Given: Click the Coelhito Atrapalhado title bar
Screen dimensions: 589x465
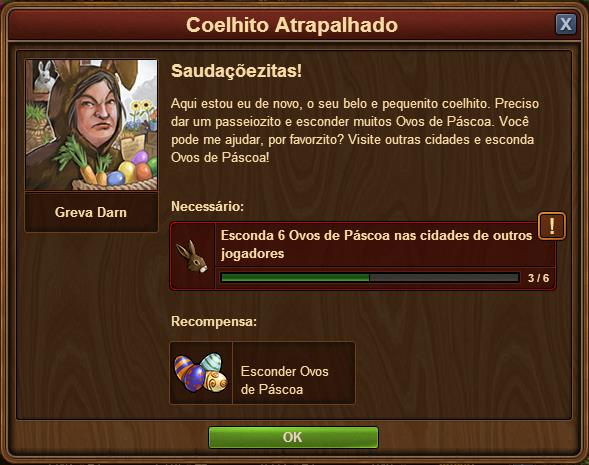Looking at the screenshot, I should 292,25.
